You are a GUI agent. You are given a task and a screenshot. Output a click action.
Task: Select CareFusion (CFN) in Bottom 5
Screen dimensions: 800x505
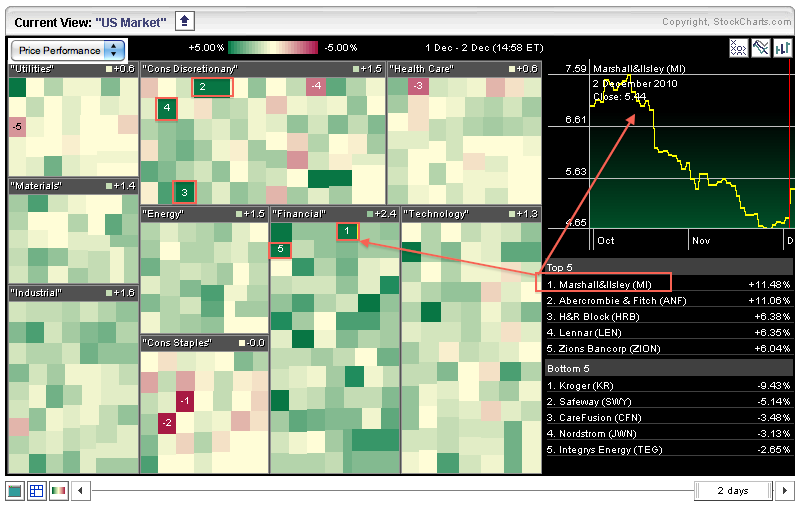pyautogui.click(x=668, y=417)
